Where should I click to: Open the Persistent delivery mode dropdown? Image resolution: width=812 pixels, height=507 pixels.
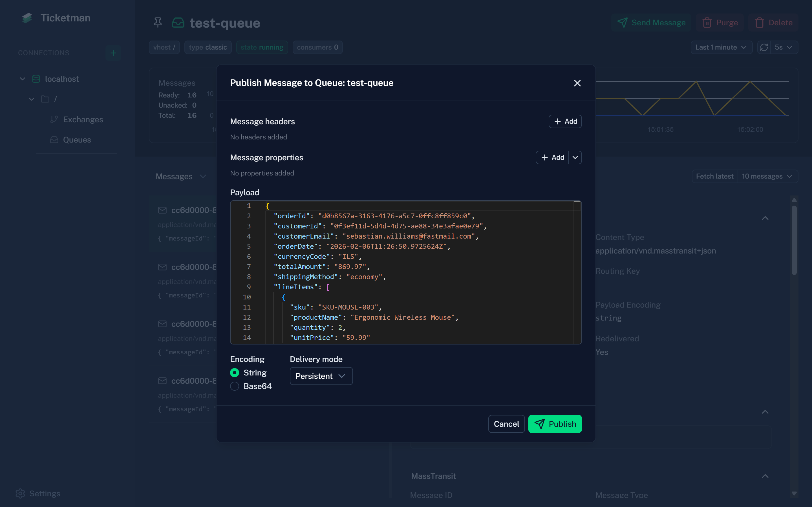321,376
